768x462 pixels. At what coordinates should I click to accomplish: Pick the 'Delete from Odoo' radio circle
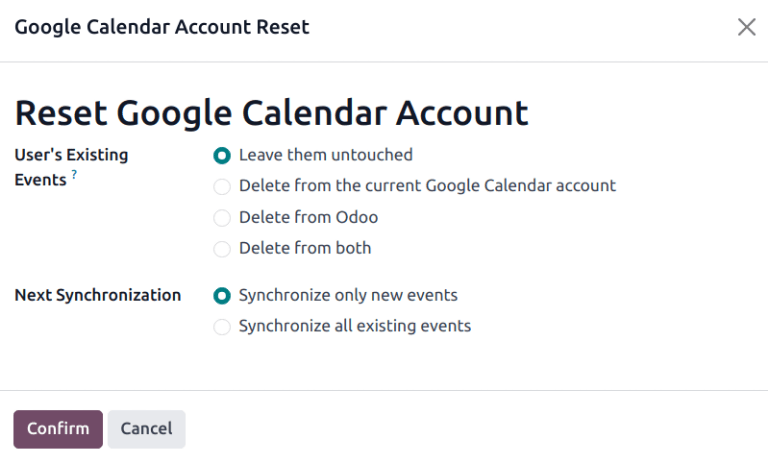click(222, 217)
